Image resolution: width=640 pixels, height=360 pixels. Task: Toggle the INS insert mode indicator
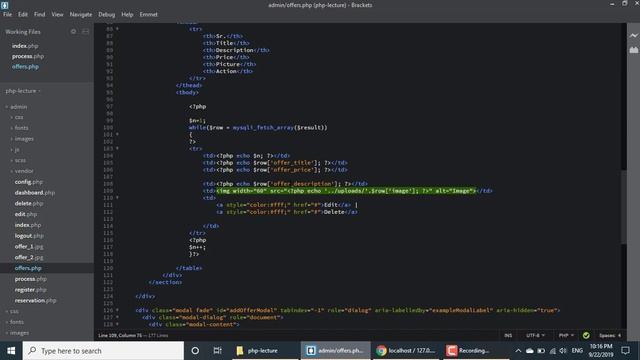click(x=508, y=335)
